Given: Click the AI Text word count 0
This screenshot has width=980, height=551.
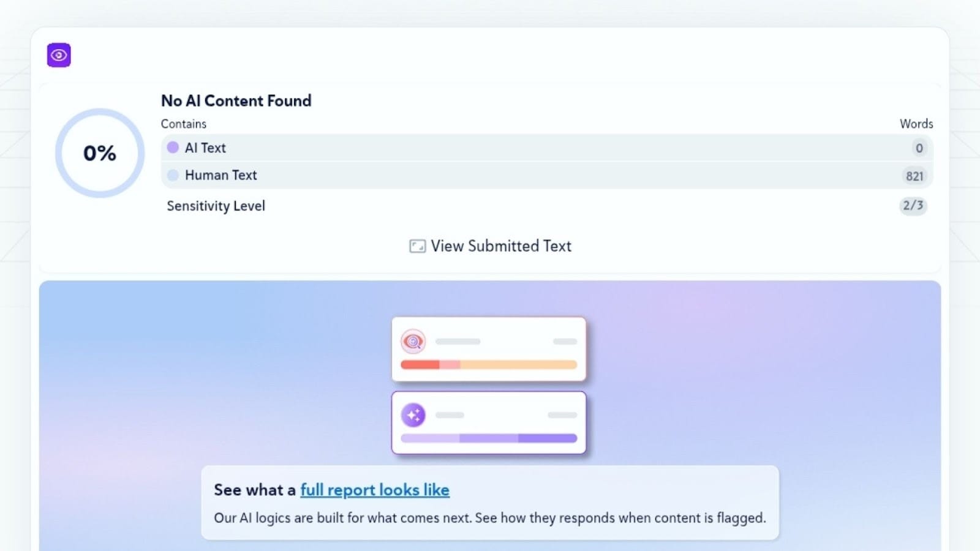Looking at the screenshot, I should tap(919, 148).
